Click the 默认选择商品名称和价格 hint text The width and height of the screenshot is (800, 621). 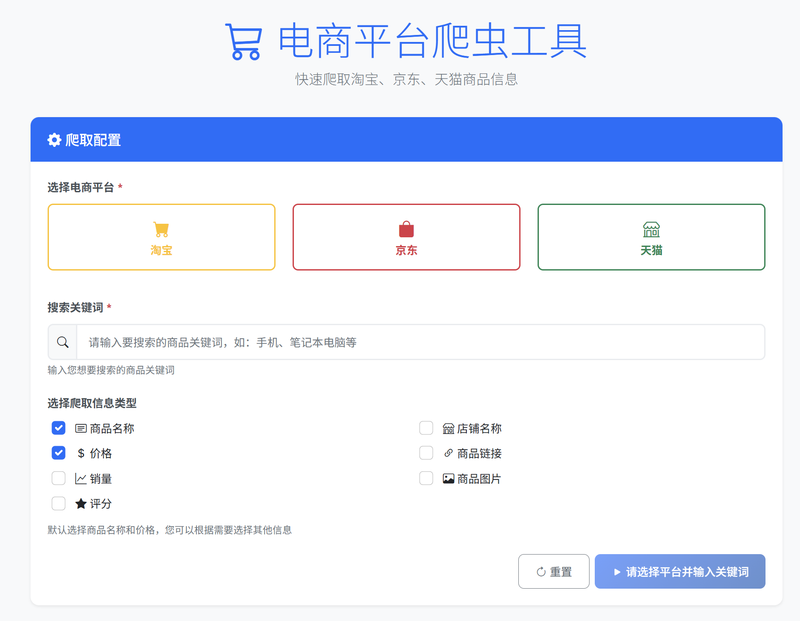coord(169,530)
